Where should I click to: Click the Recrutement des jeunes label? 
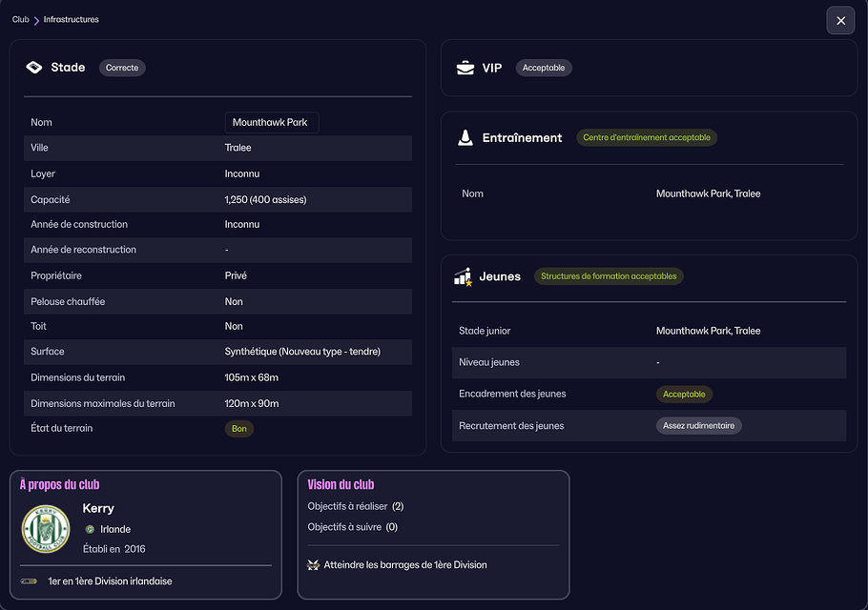coord(511,426)
